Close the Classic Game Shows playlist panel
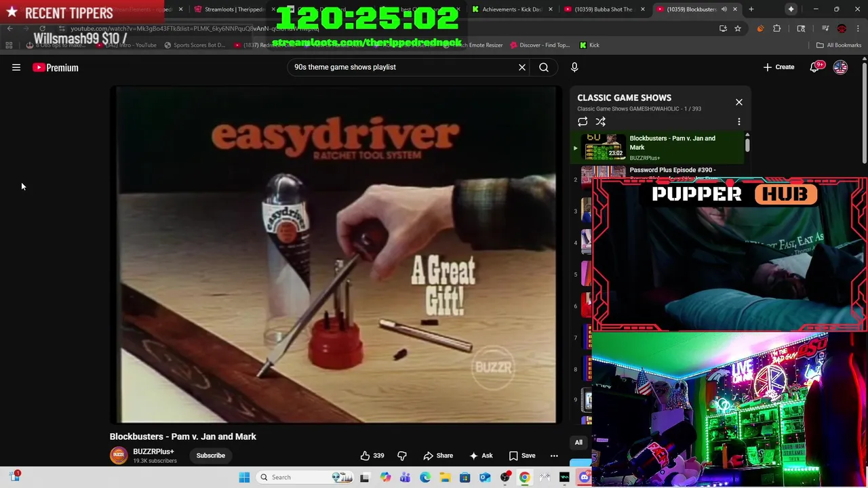Viewport: 868px width, 488px height. pos(739,102)
